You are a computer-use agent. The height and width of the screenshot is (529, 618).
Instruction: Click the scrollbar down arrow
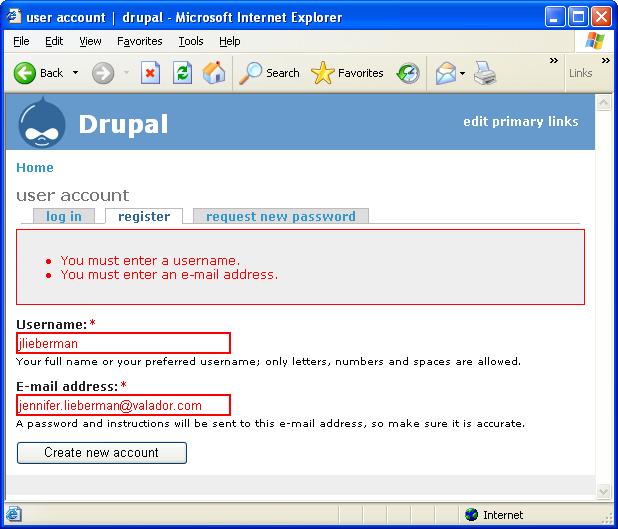pos(603,491)
